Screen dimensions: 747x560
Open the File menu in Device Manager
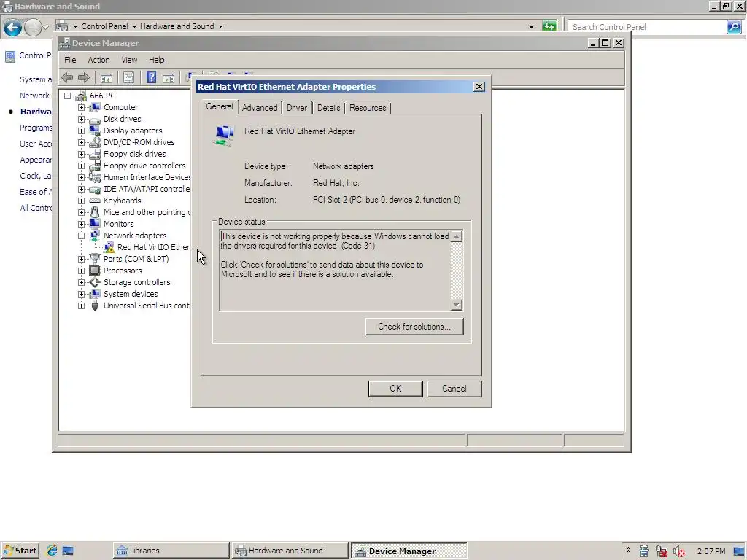tap(70, 60)
